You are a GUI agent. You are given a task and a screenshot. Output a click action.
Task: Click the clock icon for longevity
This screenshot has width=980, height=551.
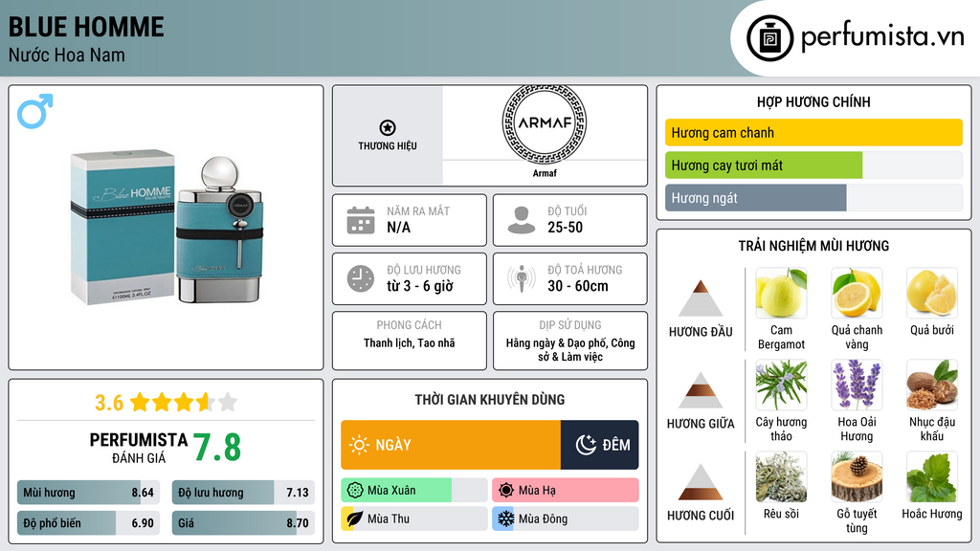tap(360, 278)
